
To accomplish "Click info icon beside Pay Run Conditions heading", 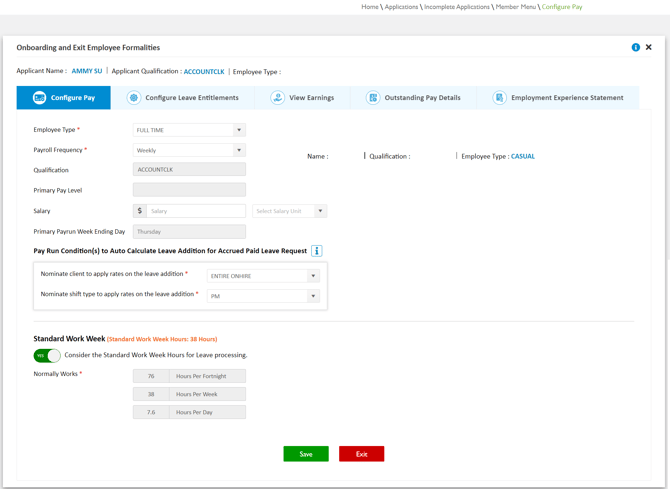I will [x=316, y=251].
